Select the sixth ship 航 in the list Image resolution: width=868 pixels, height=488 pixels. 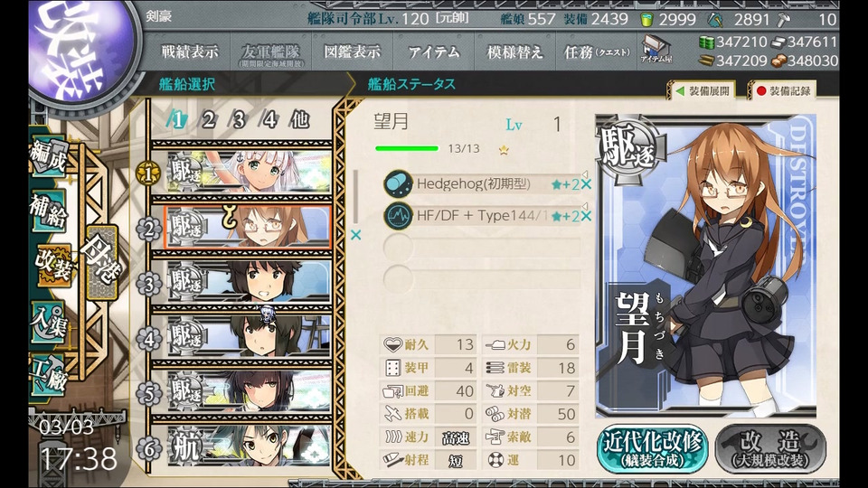click(x=248, y=447)
